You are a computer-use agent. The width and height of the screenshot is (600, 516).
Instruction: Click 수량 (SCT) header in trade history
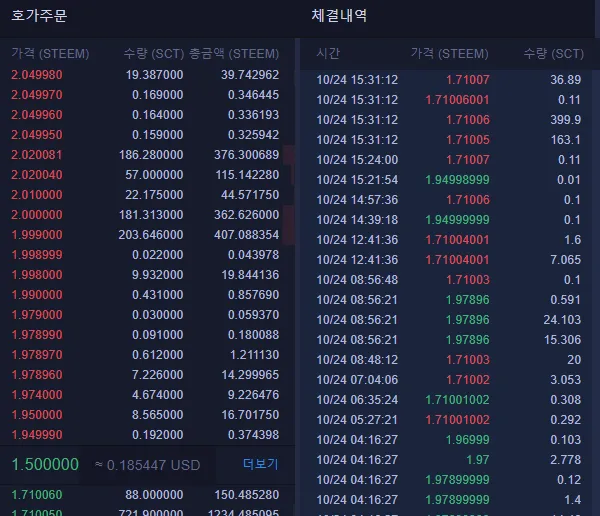coord(554,54)
